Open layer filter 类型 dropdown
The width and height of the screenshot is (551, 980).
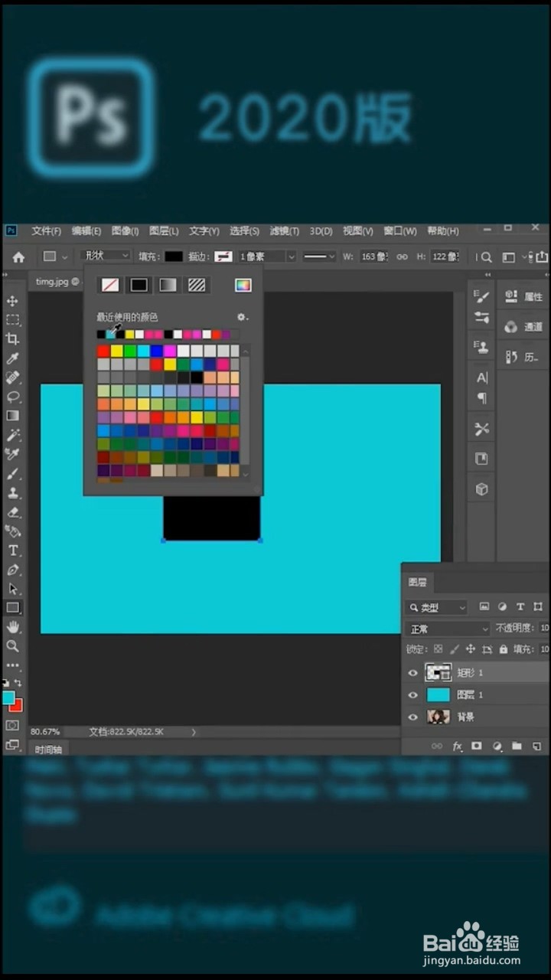point(436,607)
